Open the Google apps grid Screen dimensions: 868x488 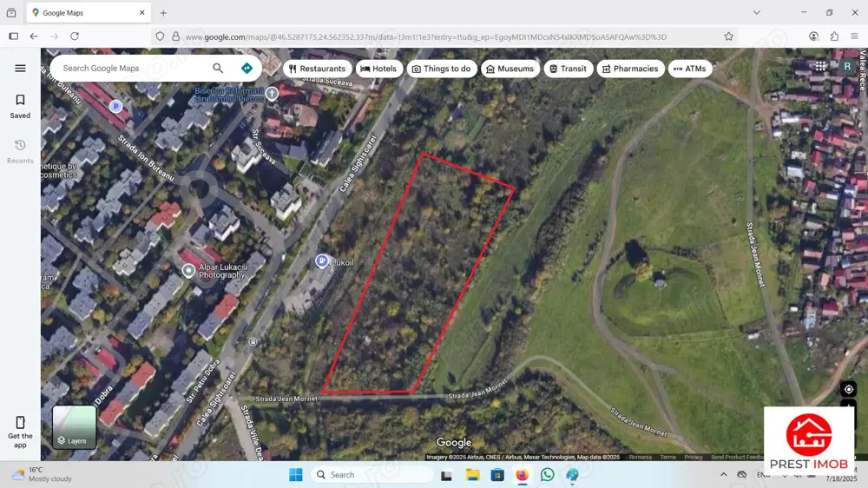click(820, 66)
